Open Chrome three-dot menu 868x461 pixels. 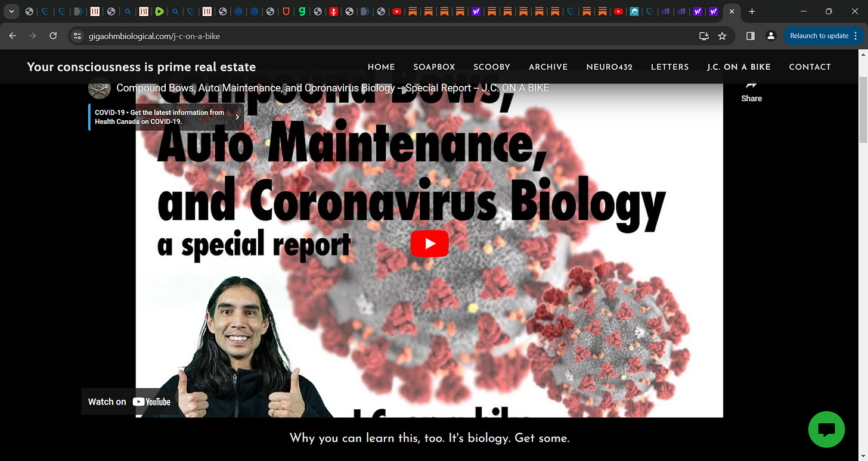pyautogui.click(x=855, y=36)
